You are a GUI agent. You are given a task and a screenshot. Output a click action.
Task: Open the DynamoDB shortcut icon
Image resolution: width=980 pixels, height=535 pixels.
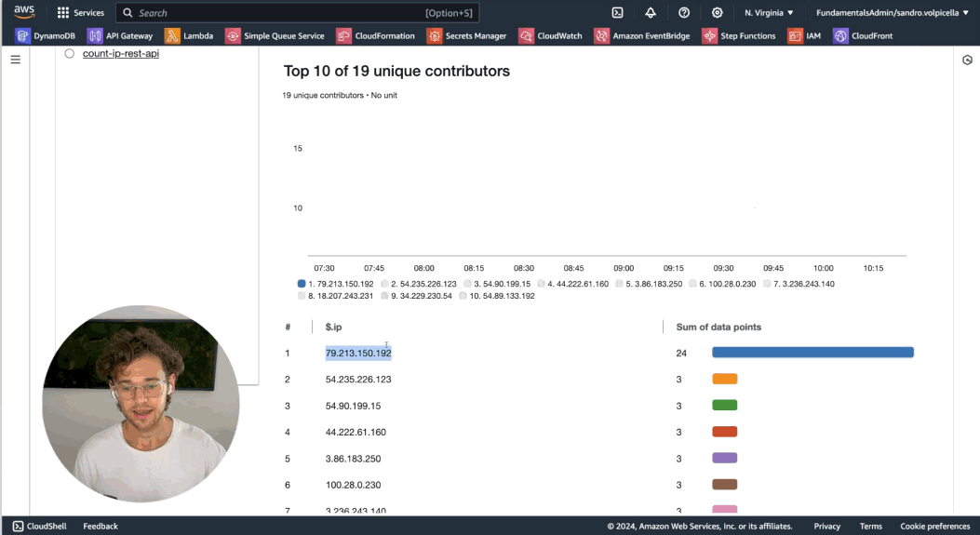[23, 35]
